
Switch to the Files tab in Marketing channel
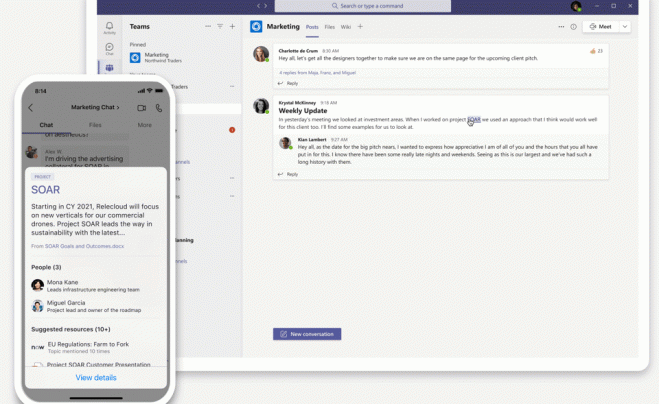[x=330, y=27]
